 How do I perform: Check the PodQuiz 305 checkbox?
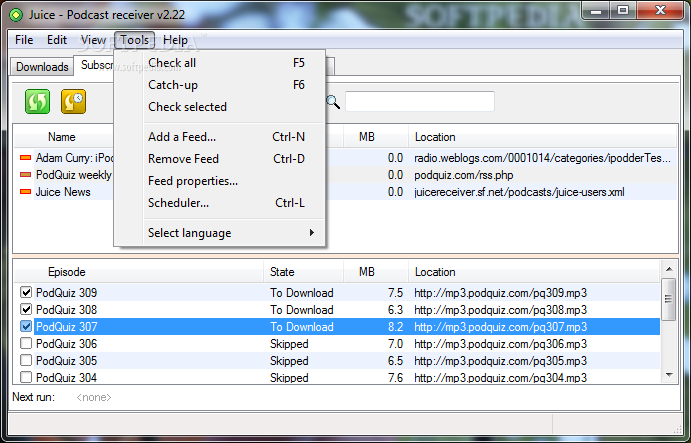26,360
